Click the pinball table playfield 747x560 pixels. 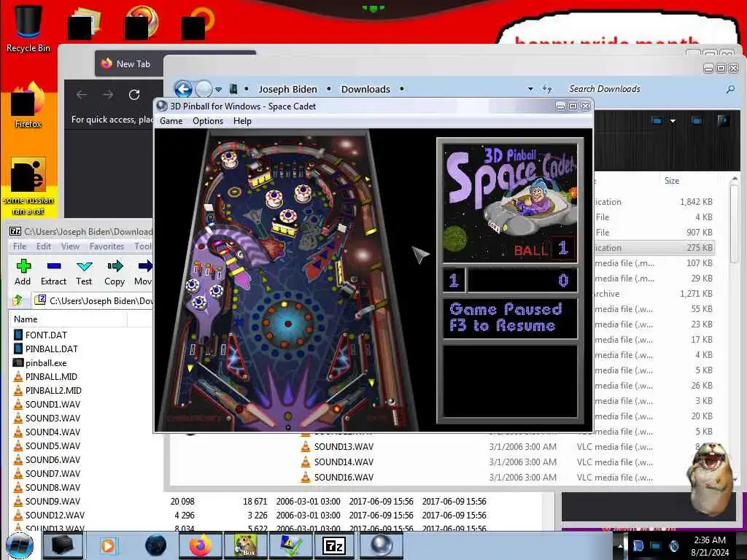tap(287, 279)
